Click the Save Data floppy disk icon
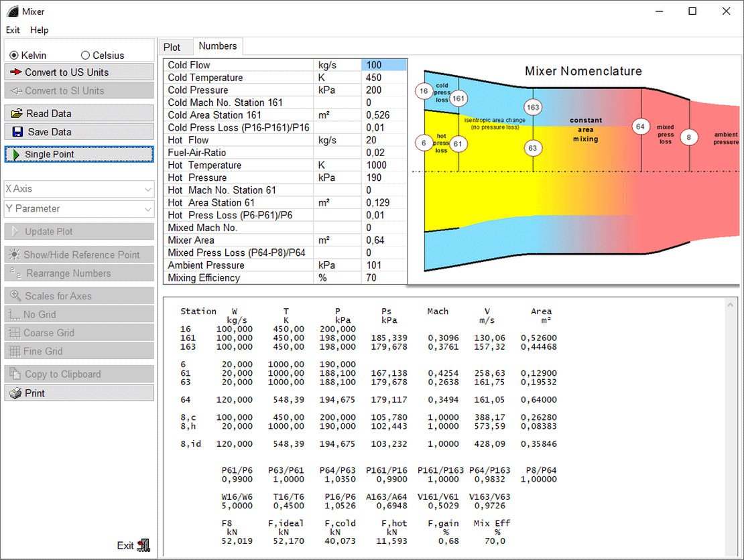This screenshot has height=560, width=744. (17, 132)
